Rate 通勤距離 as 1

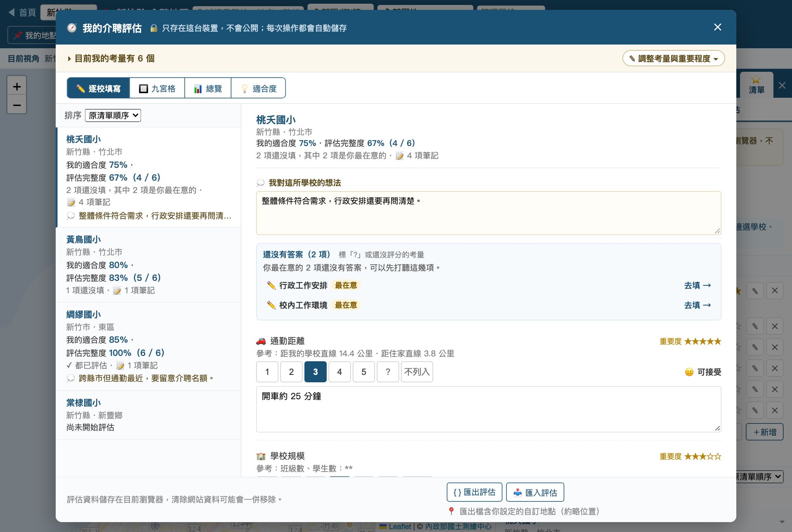(x=267, y=372)
